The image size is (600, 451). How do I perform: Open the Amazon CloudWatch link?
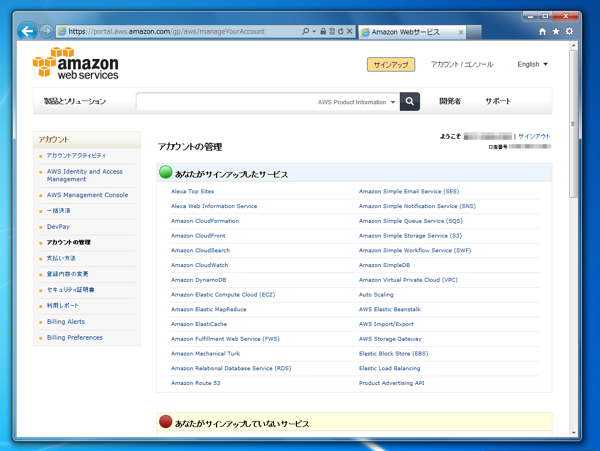(x=199, y=265)
